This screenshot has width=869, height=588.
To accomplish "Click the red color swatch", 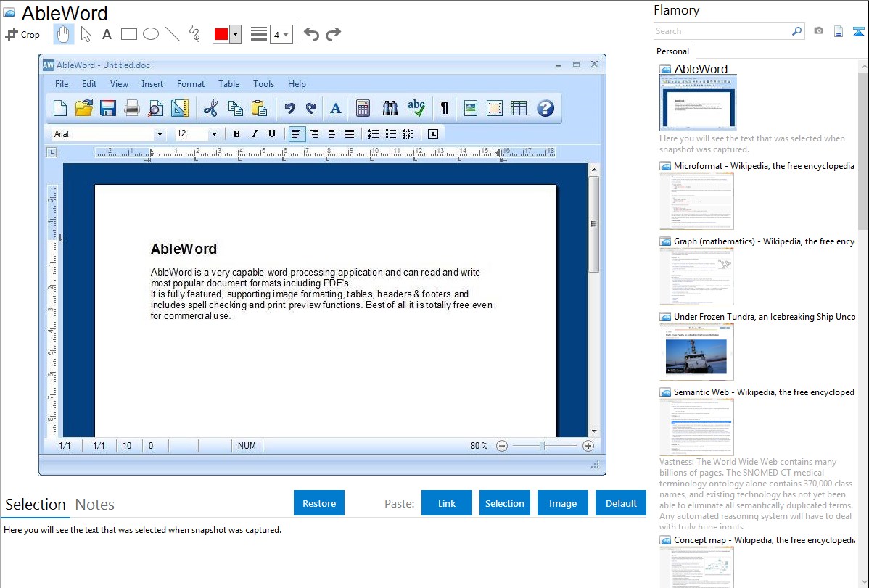I will coord(221,34).
